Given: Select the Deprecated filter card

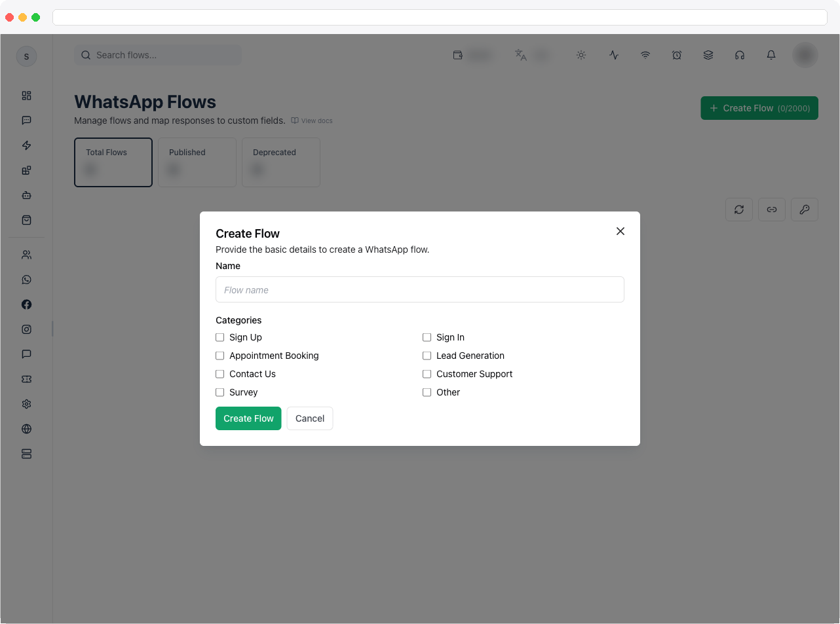Looking at the screenshot, I should (281, 162).
